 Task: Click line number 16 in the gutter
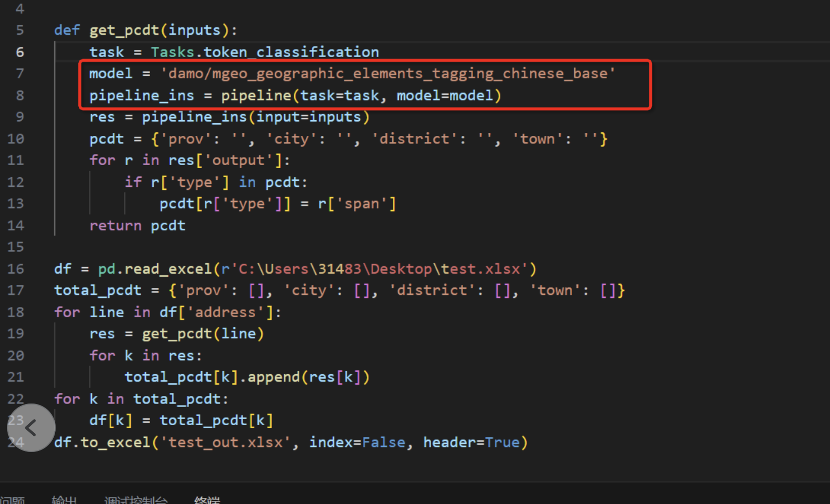point(16,269)
